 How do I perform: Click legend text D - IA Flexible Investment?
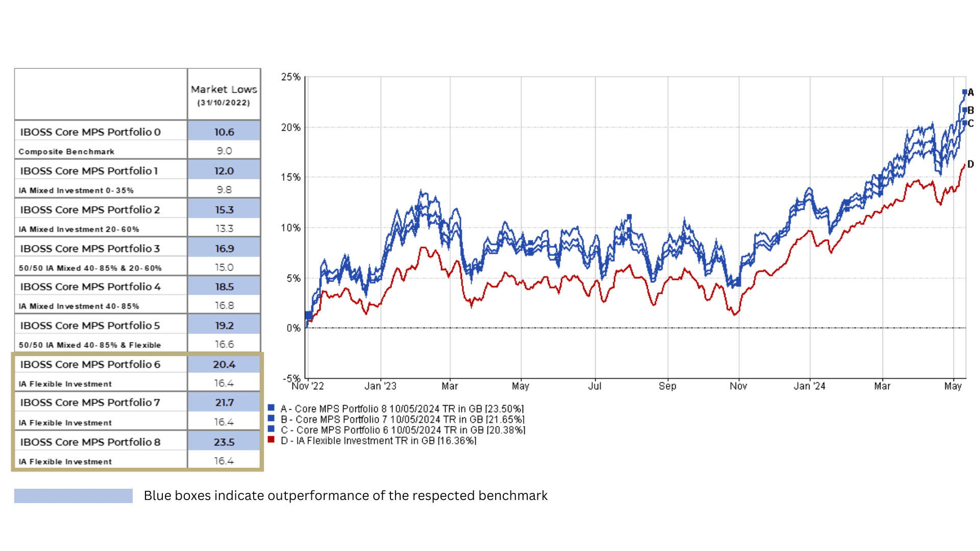pos(378,440)
